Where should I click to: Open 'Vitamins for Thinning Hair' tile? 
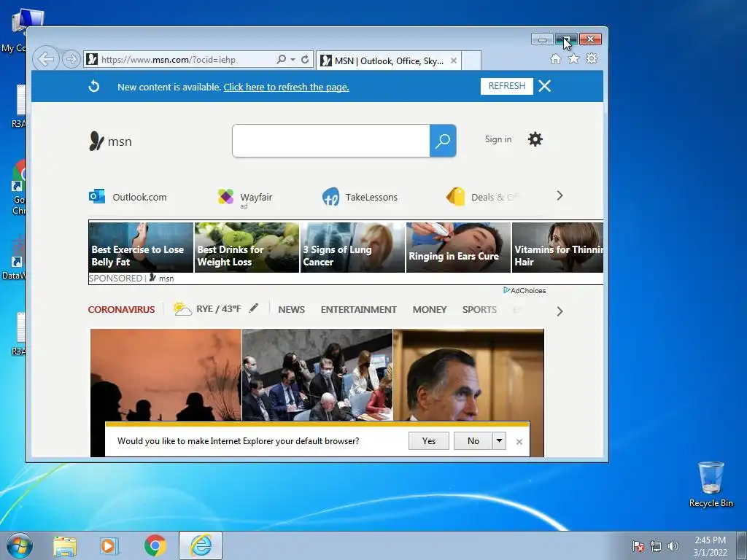click(x=557, y=248)
